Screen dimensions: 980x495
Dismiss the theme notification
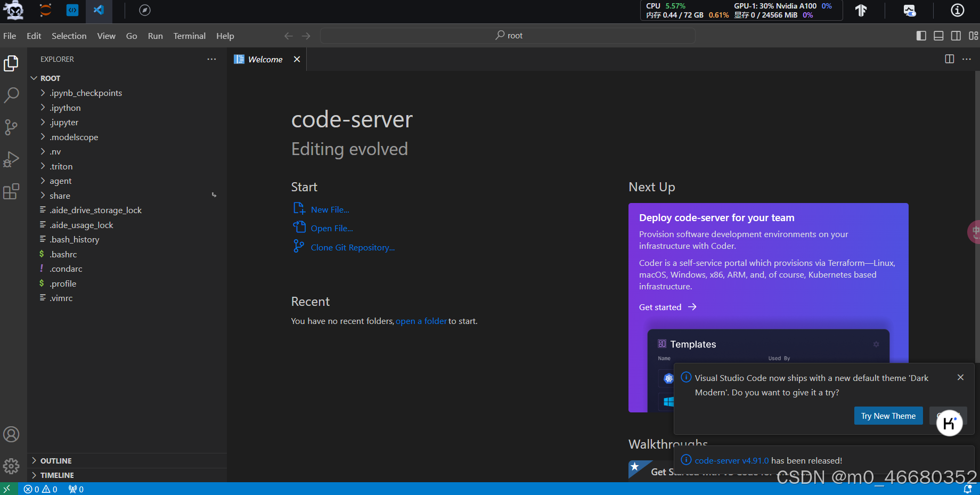click(x=960, y=377)
